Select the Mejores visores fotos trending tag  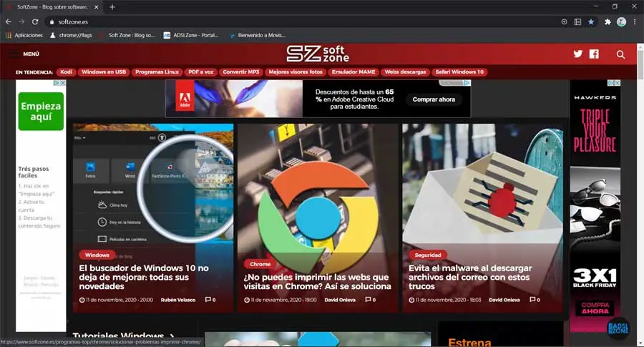pos(296,72)
